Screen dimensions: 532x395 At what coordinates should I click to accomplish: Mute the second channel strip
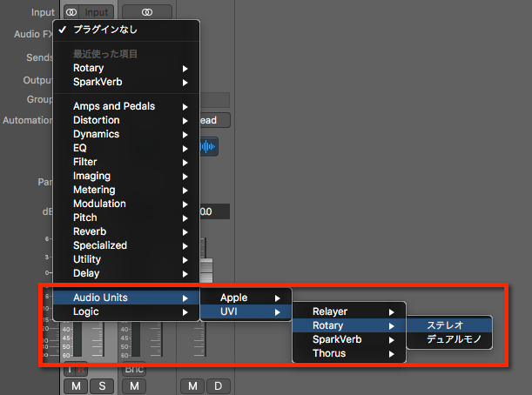click(134, 386)
